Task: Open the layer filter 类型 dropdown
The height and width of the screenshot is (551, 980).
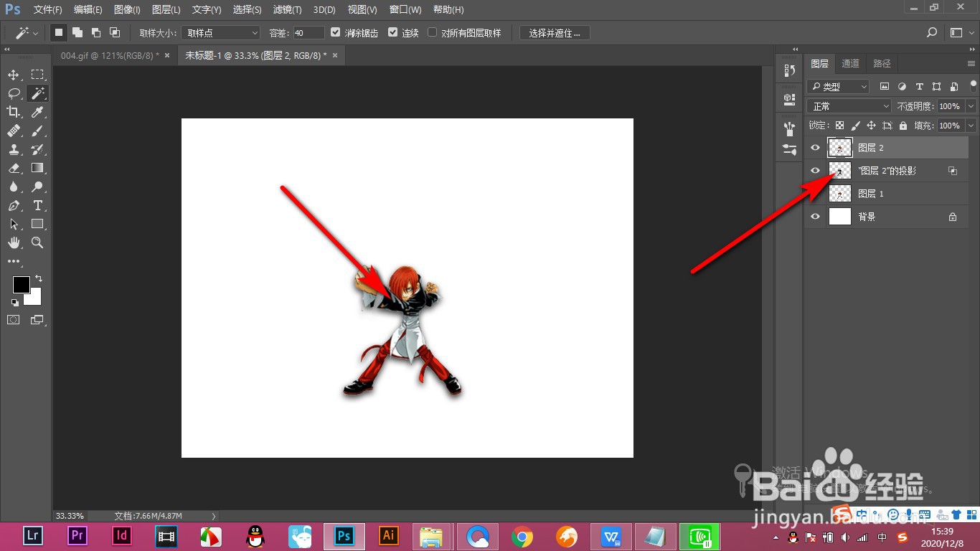Action: coord(838,86)
